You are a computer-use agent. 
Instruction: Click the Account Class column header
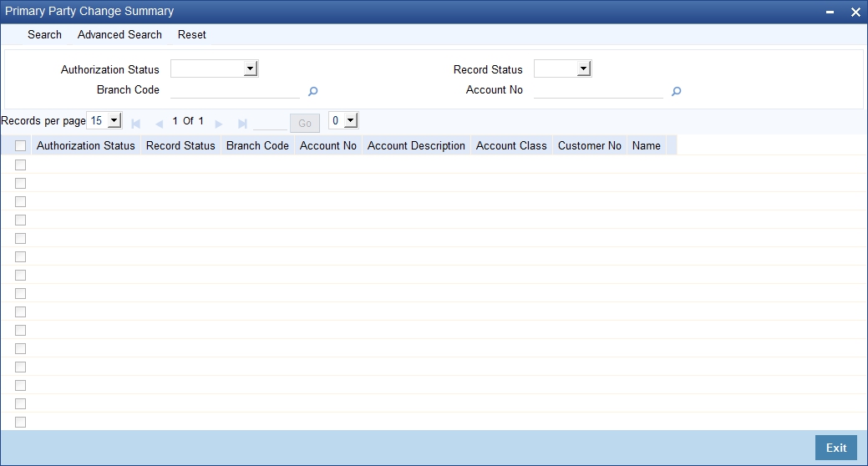click(511, 145)
